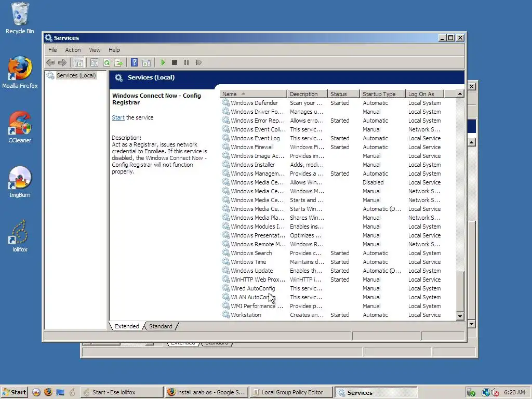Screen dimensions: 532x399
Task: Switch to install arab os Firefox taskbar button
Action: (x=206, y=392)
